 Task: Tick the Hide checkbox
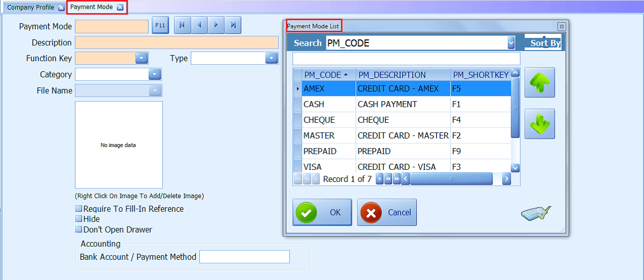coord(78,219)
